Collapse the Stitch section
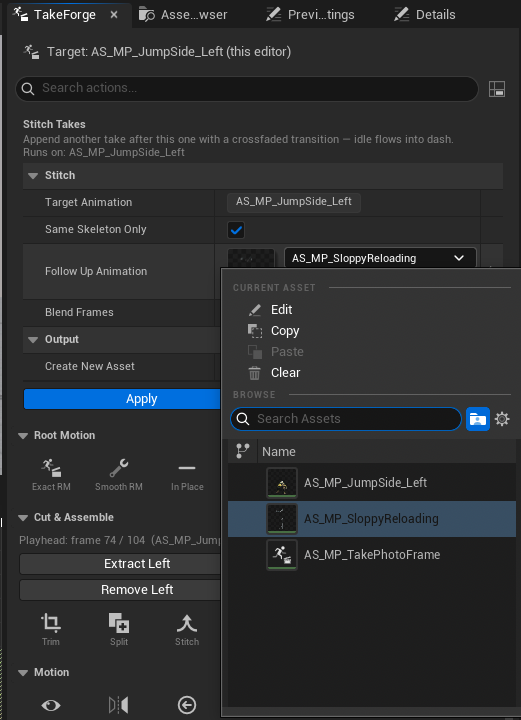The height and width of the screenshot is (720, 521). 33,175
